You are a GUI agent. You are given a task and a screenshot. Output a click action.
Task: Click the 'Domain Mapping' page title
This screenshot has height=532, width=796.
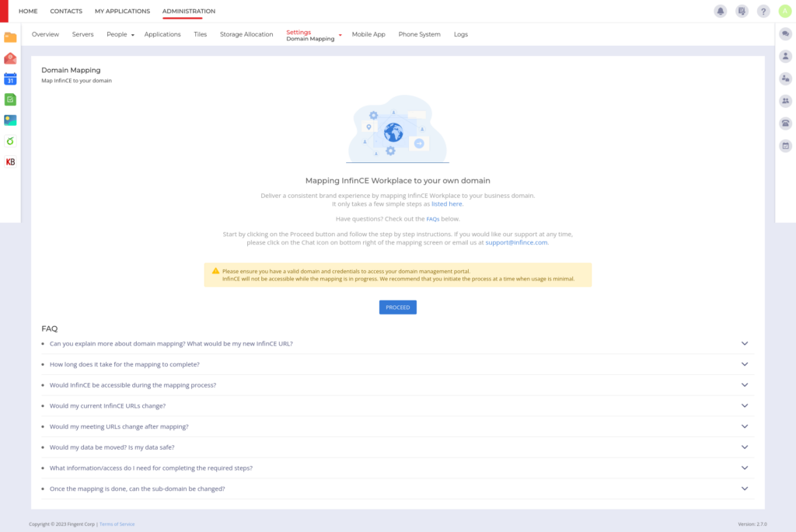click(71, 70)
